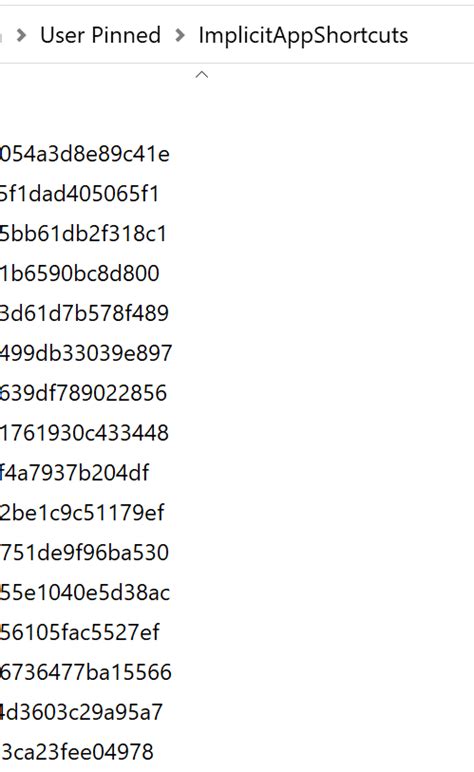Select folder ending in 751de9f96ba530

tap(84, 553)
